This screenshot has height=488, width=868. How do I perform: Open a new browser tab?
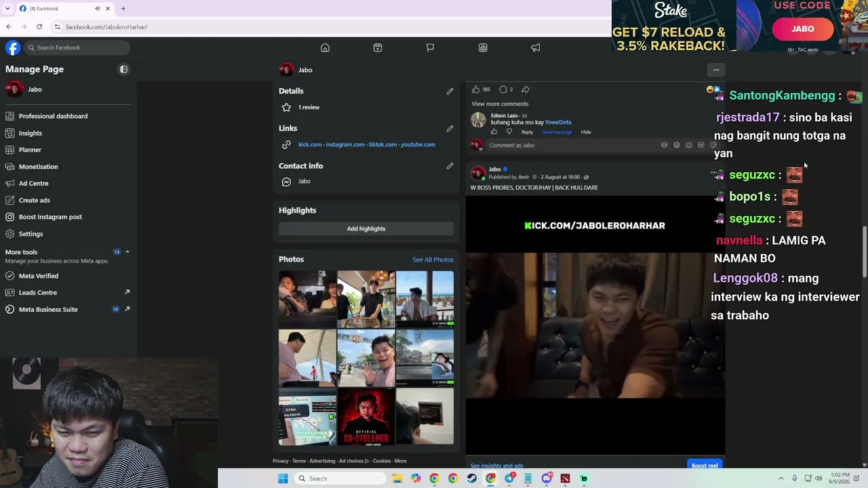point(123,9)
